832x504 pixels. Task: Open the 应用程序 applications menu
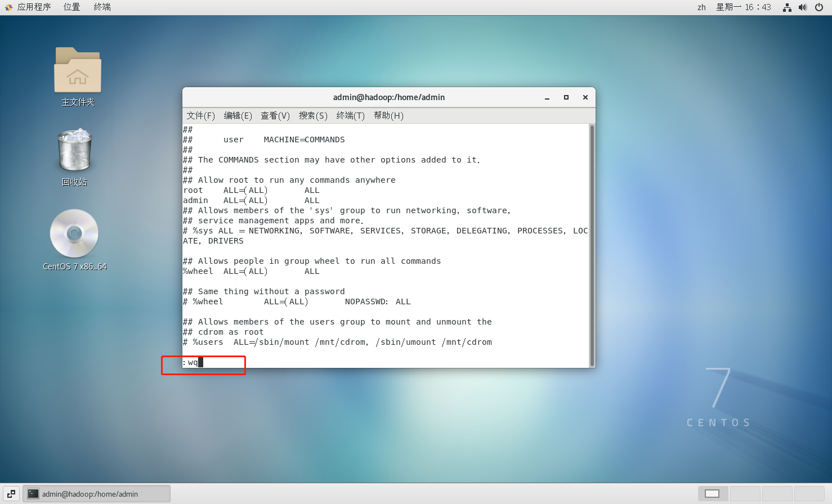click(x=35, y=7)
